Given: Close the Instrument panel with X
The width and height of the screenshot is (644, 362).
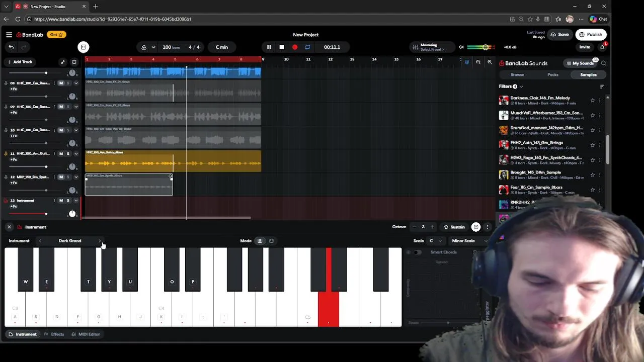Looking at the screenshot, I should tap(9, 227).
